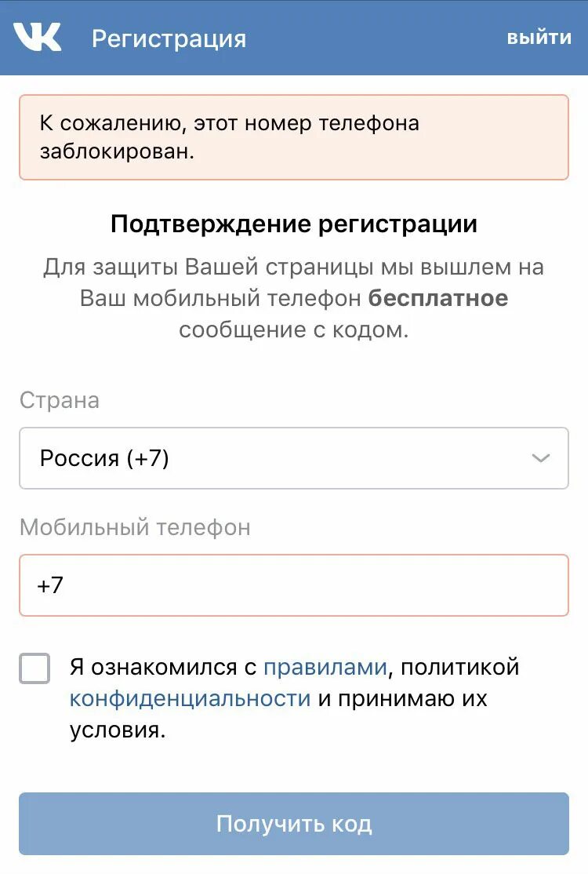
Task: Click the 'Страна' field label
Action: pos(60,401)
